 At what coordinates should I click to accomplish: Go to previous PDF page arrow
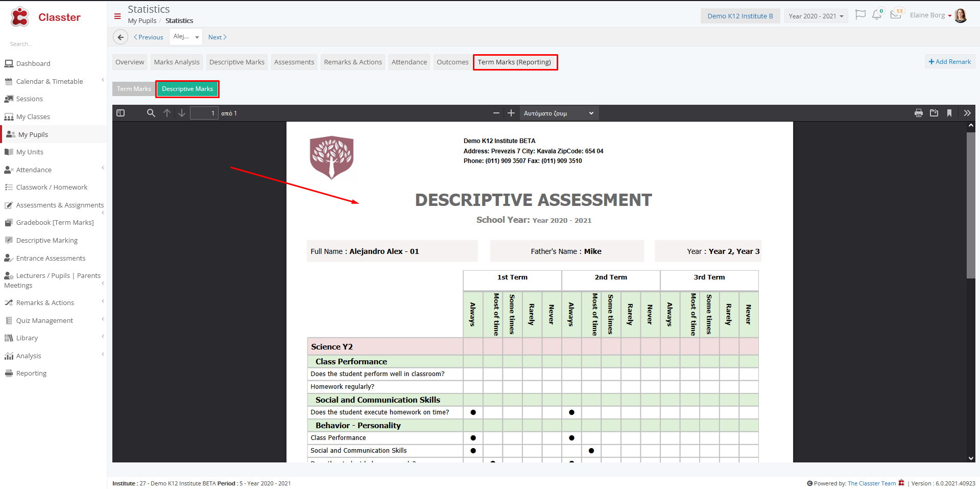167,113
